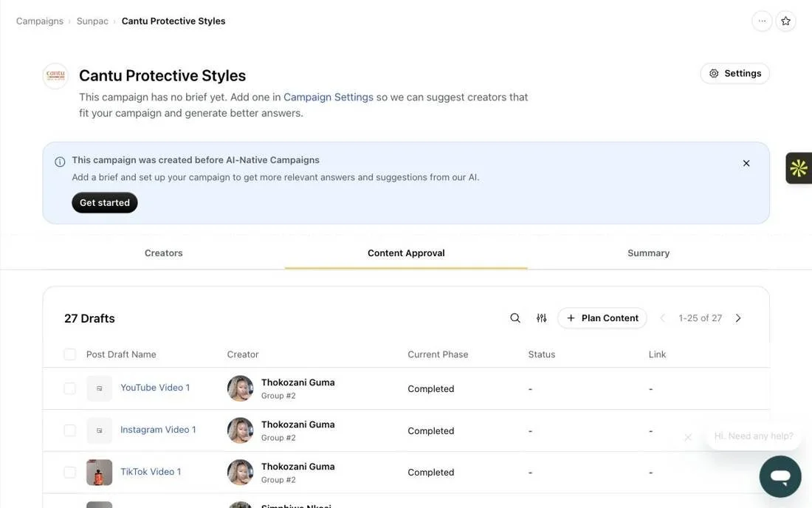Image resolution: width=812 pixels, height=508 pixels.
Task: Click the Cantu brand logo
Action: (55, 76)
